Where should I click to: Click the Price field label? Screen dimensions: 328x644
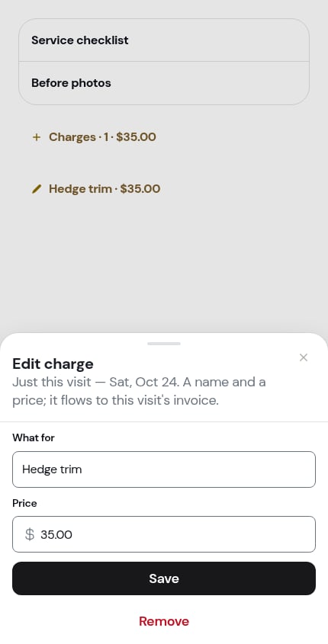click(24, 503)
